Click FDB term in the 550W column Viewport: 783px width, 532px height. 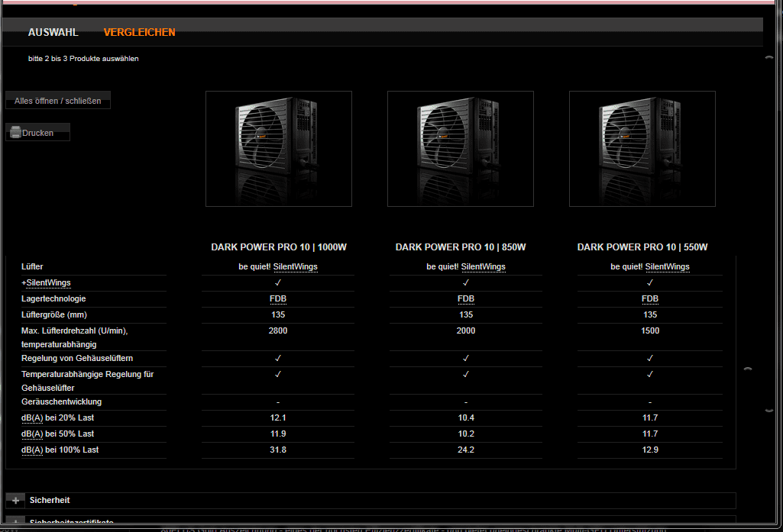tap(650, 298)
